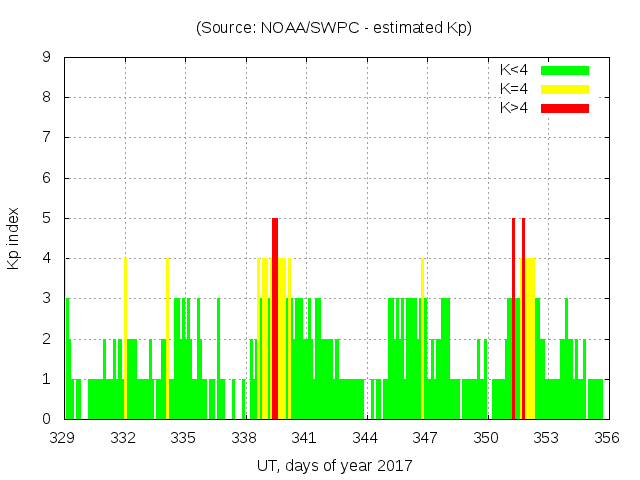Select the 'K<4' legend text label
This screenshot has height=480, width=640.
(514, 70)
